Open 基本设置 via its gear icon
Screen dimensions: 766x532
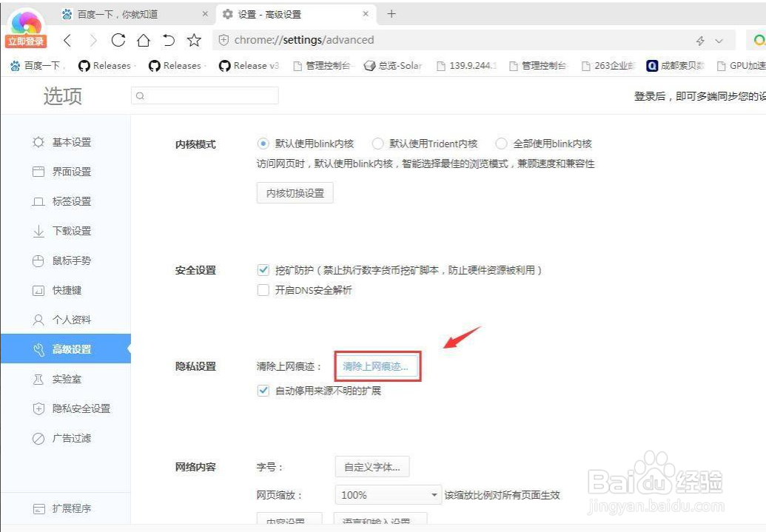[38, 142]
